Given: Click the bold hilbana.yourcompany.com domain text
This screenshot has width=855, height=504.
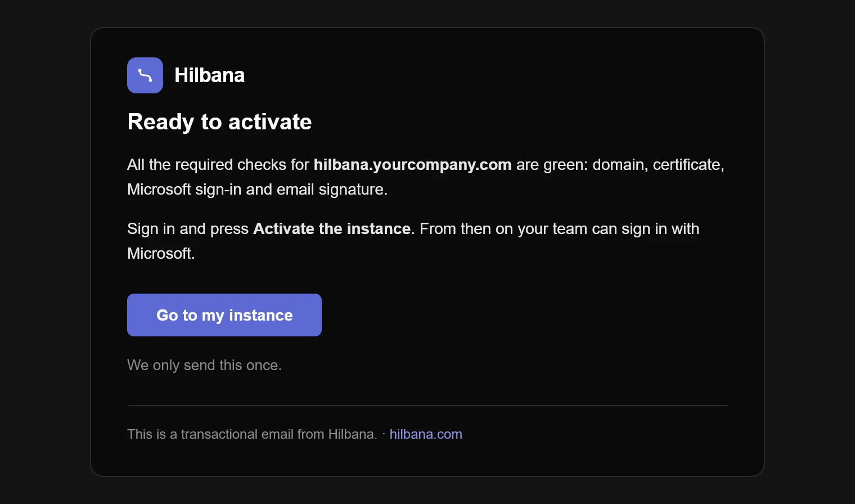Looking at the screenshot, I should pyautogui.click(x=412, y=165).
